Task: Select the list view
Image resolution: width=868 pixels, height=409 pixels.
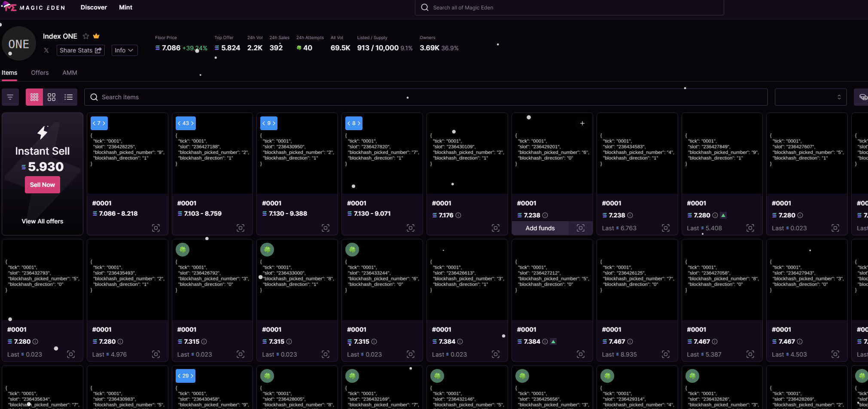Action: click(x=69, y=97)
